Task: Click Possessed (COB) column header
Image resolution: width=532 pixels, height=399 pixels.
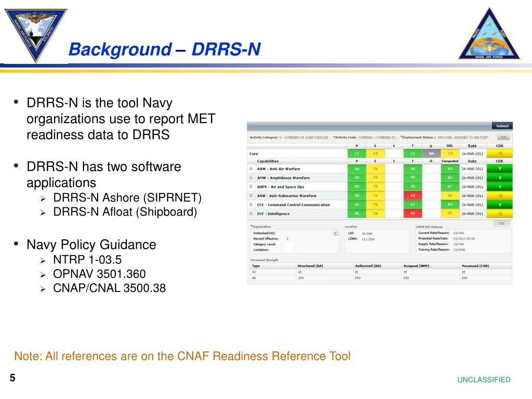Action: tap(475, 266)
